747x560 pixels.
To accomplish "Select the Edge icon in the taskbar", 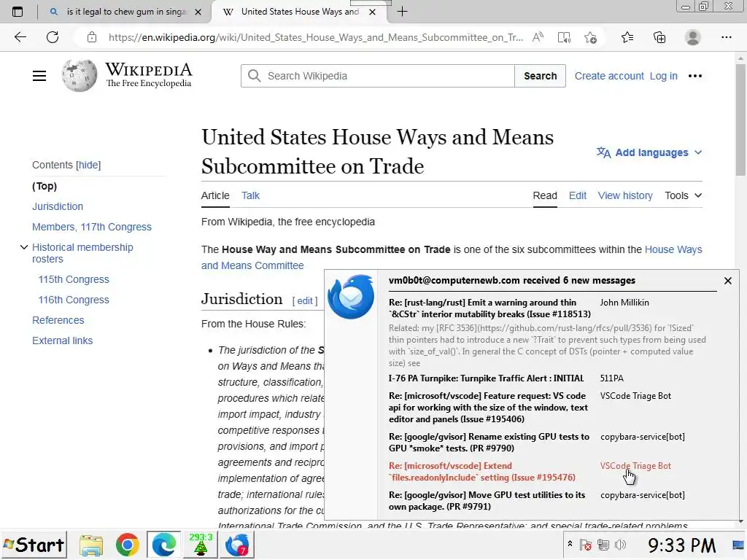I will [x=164, y=545].
